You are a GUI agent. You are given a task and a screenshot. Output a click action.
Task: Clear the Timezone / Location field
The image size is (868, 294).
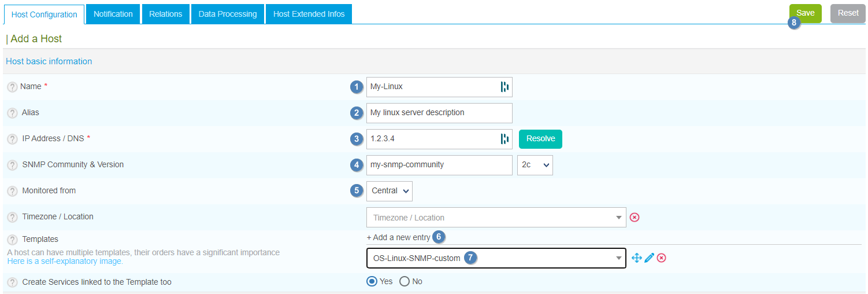635,218
